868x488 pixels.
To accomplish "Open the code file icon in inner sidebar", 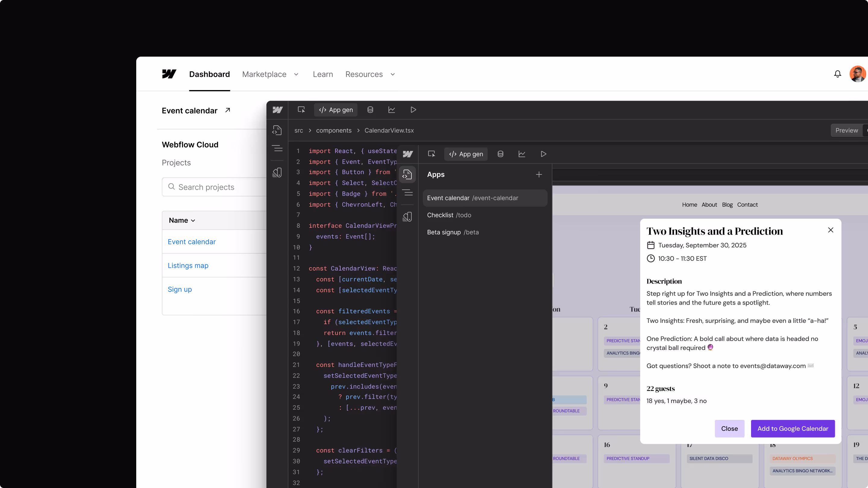I will coord(407,174).
